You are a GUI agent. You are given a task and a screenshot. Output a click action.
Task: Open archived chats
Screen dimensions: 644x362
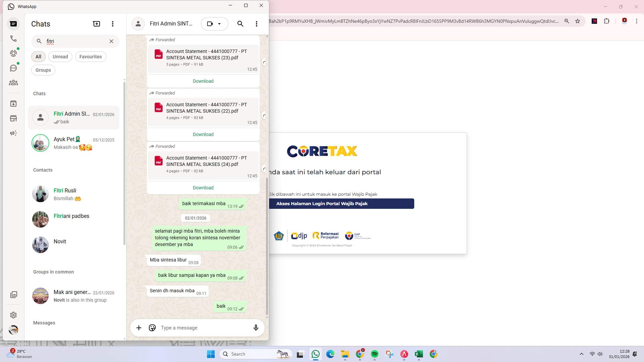(x=13, y=104)
